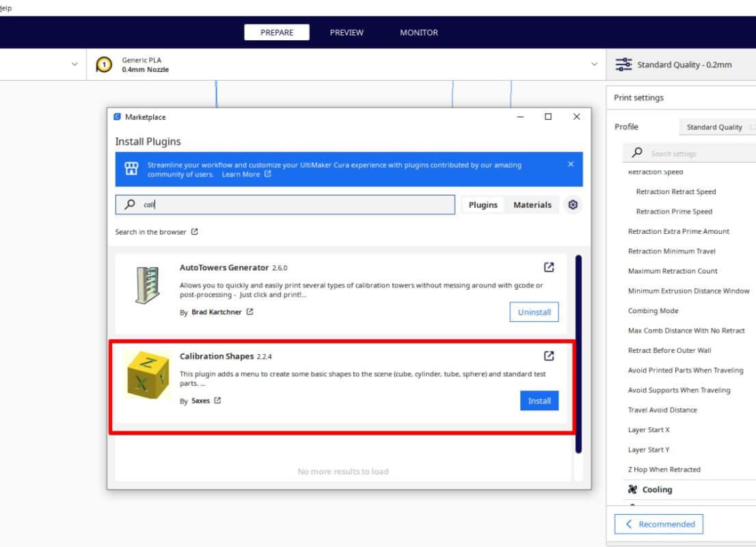Dismiss the blue banner with its X icon

(x=571, y=164)
